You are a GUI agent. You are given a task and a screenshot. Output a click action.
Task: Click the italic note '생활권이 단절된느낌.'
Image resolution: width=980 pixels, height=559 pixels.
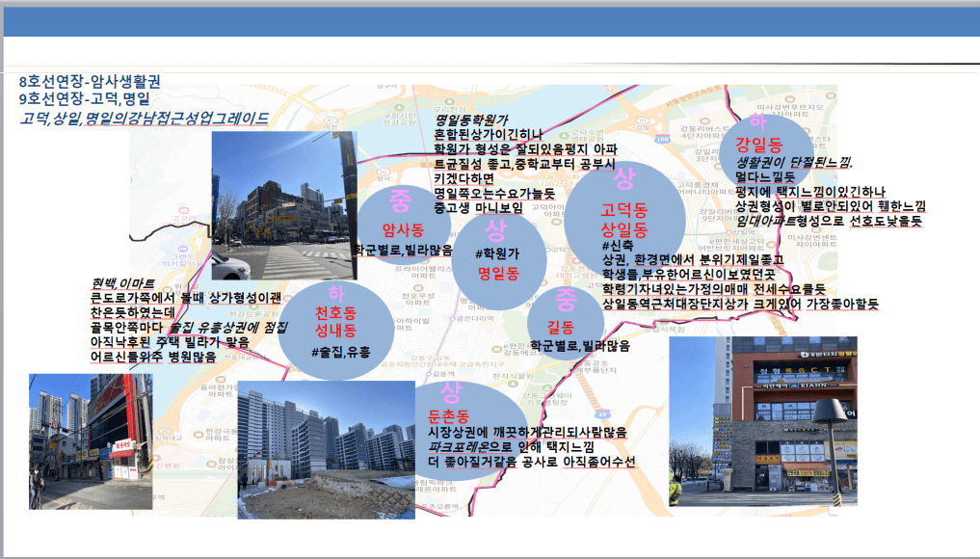pos(794,163)
